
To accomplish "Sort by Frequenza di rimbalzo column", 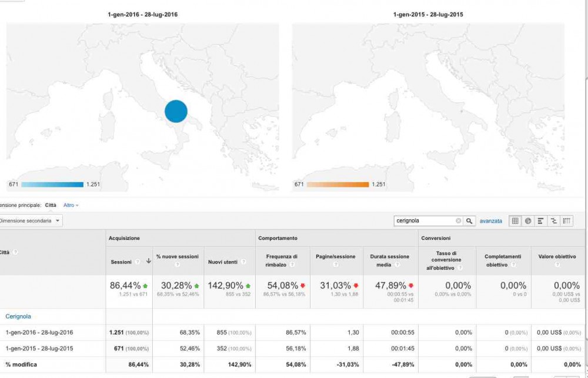I will pyautogui.click(x=282, y=260).
